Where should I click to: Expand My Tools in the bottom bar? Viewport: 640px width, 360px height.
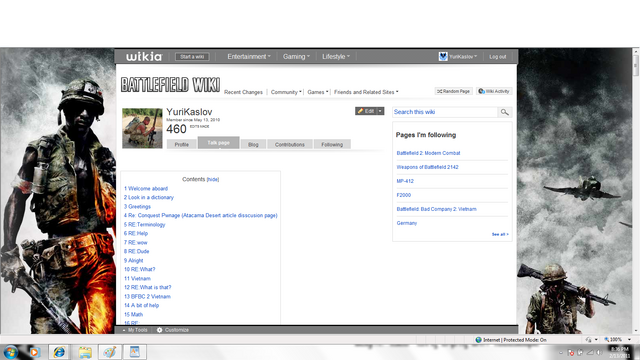coord(135,330)
